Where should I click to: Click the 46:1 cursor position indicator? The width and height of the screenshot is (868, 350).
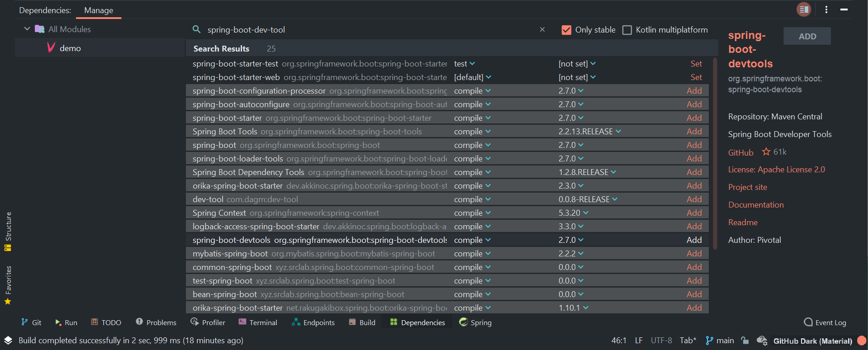pyautogui.click(x=619, y=341)
